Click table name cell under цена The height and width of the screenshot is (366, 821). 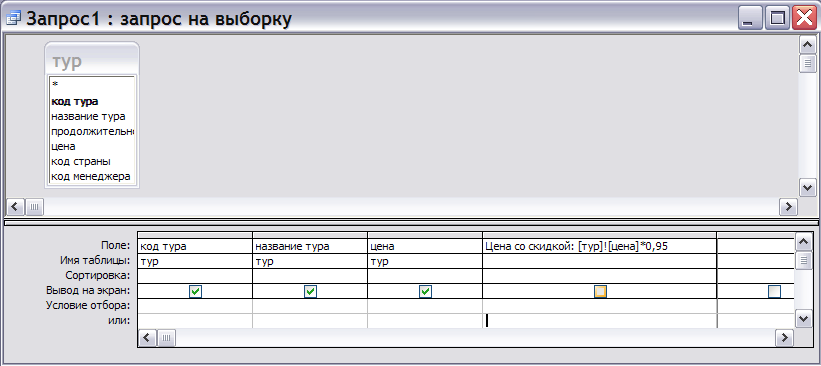(425, 262)
